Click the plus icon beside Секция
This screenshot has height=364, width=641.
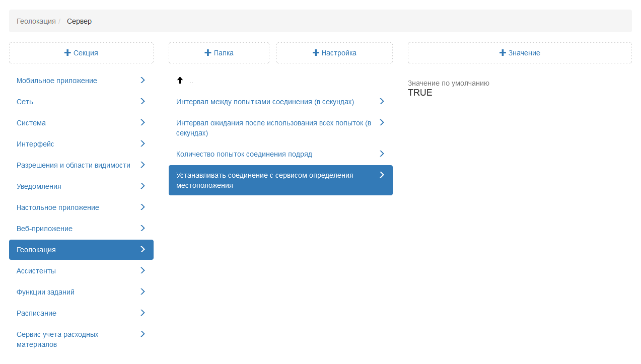point(67,53)
